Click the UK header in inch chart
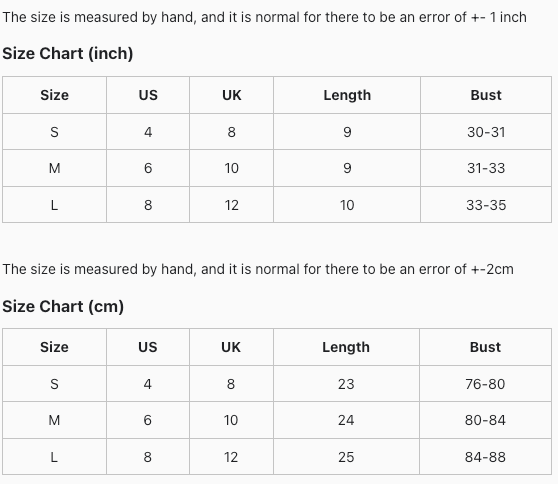 coord(232,95)
